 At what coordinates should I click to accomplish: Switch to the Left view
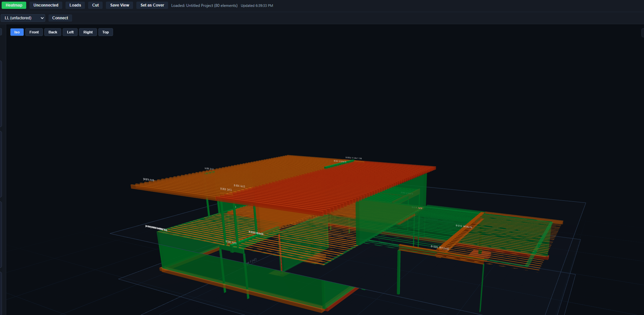(x=70, y=32)
